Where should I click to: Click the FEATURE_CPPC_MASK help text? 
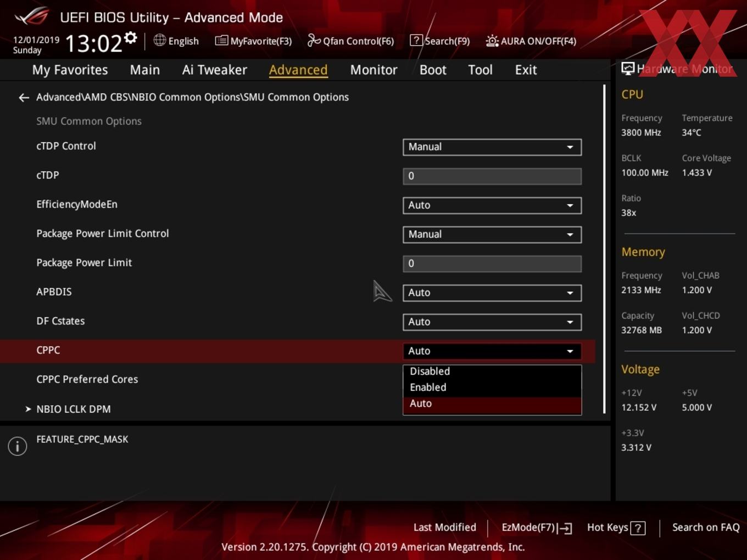coord(82,439)
